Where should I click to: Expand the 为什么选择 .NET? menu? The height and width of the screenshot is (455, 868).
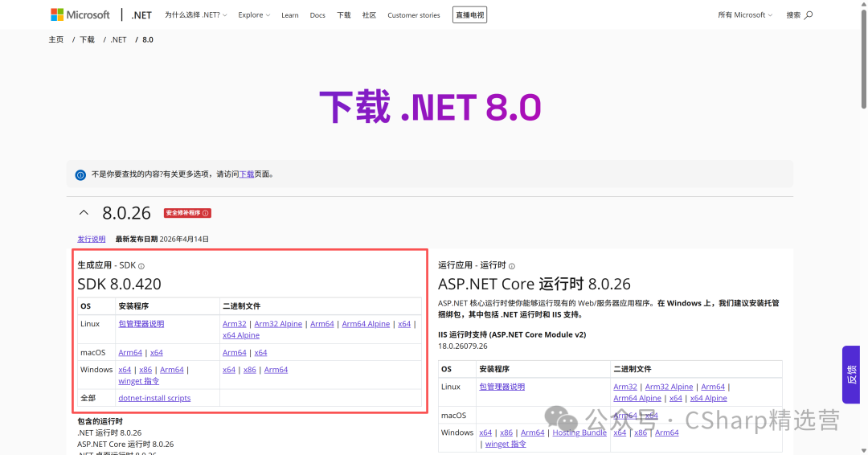click(x=195, y=15)
